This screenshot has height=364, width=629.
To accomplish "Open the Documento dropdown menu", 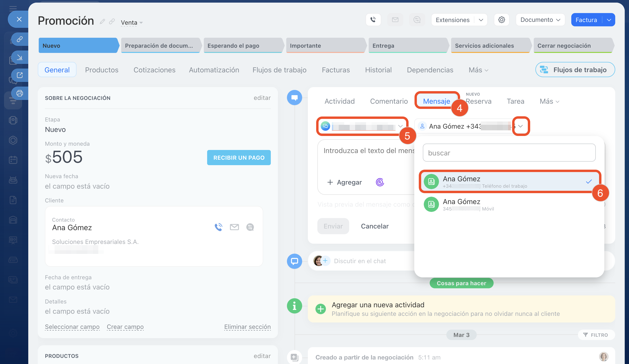I will [x=540, y=20].
